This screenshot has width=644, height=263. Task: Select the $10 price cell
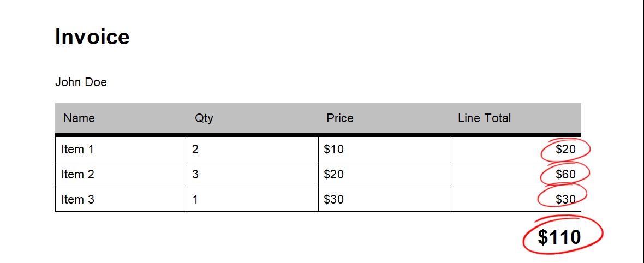pyautogui.click(x=384, y=149)
